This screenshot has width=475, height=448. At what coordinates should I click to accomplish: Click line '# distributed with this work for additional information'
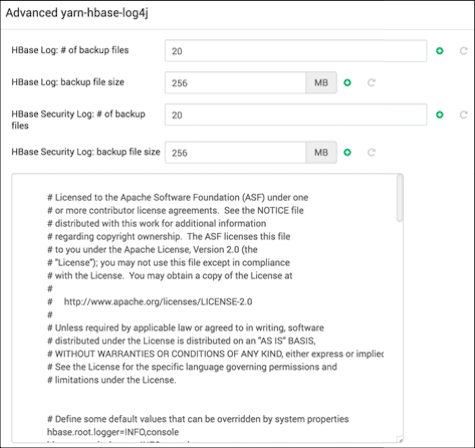[157, 223]
